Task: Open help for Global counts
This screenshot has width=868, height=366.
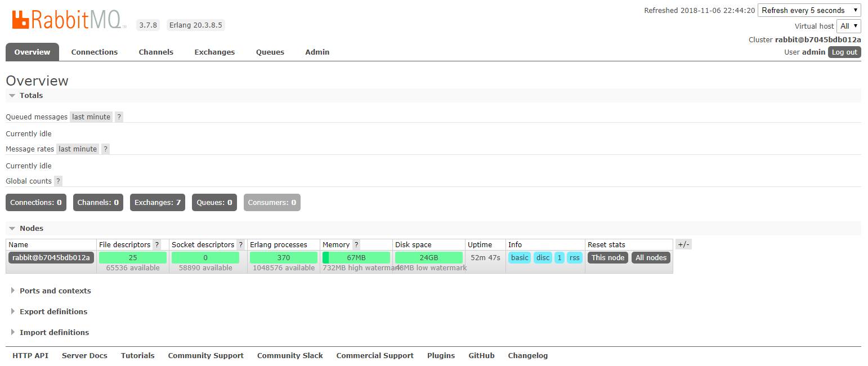Action: click(x=58, y=181)
